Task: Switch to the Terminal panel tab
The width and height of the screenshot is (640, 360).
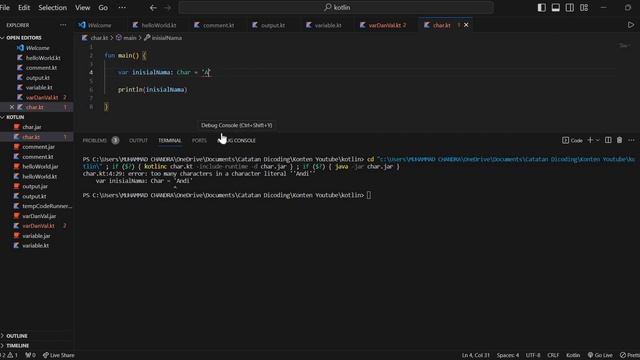Action: coord(170,140)
